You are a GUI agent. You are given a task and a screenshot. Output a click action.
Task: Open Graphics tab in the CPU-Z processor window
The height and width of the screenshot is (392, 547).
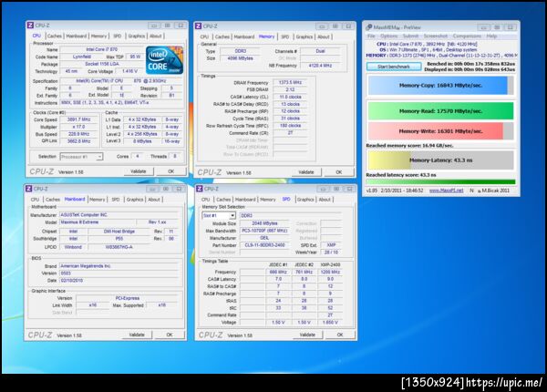pyautogui.click(x=136, y=36)
